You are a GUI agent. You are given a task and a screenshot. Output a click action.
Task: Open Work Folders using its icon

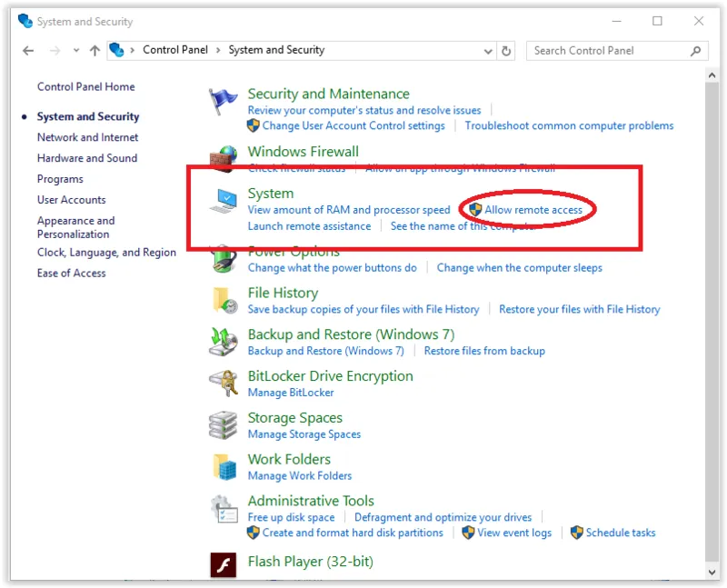223,467
